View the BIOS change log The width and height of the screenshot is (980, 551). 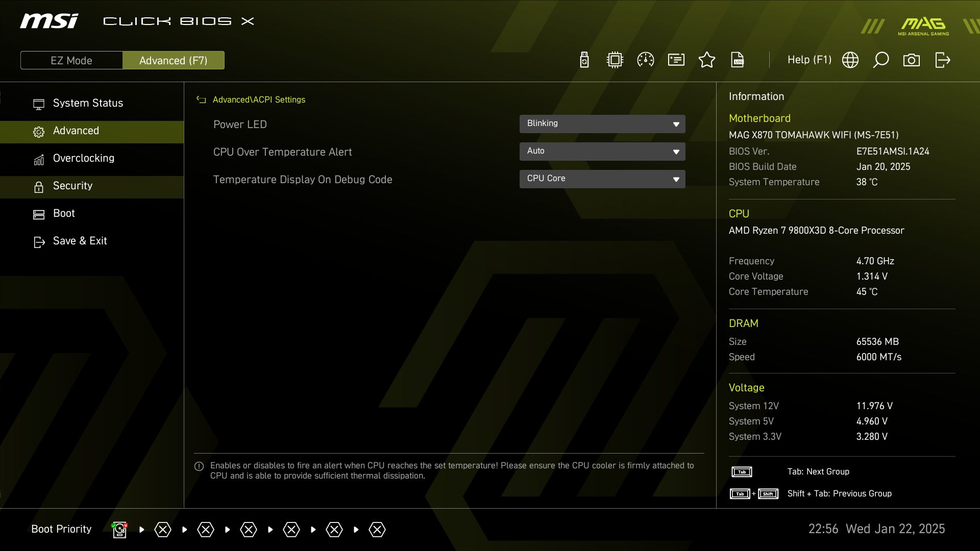click(738, 60)
